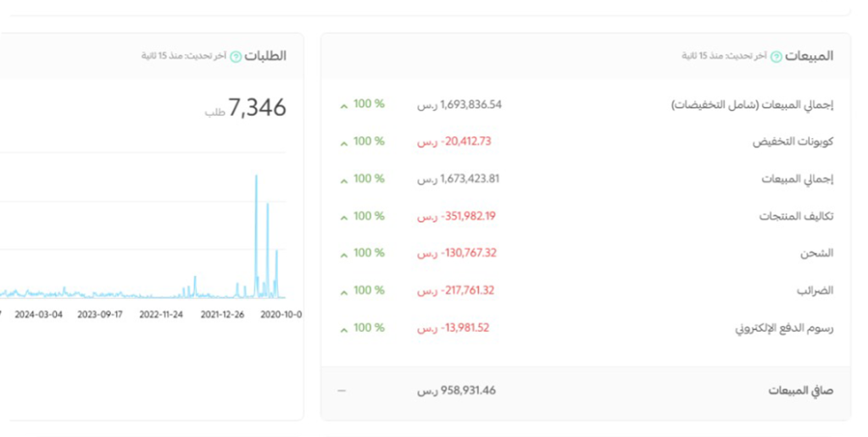Open the إجمالي المبيعات (شامل التخفيضات) label

coord(752,105)
